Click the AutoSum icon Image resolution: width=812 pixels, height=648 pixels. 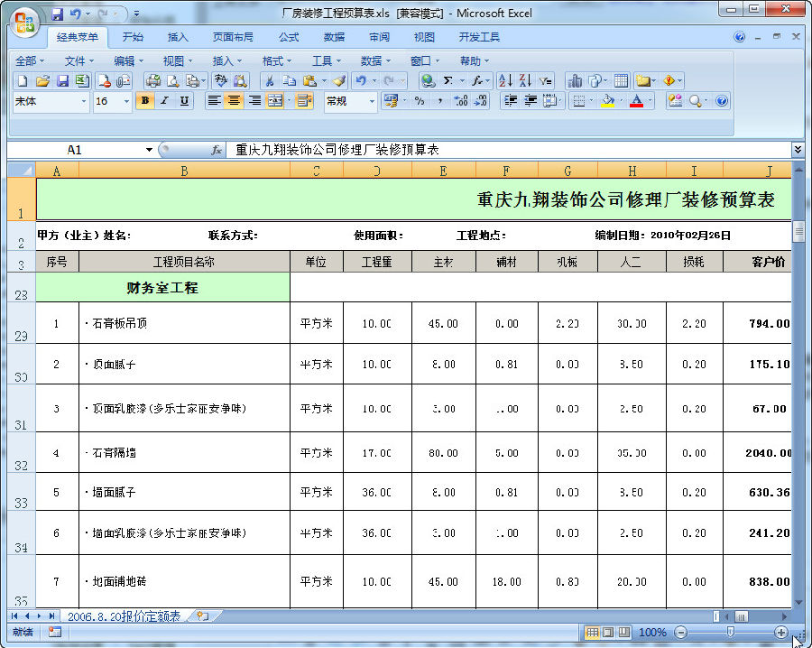point(448,80)
